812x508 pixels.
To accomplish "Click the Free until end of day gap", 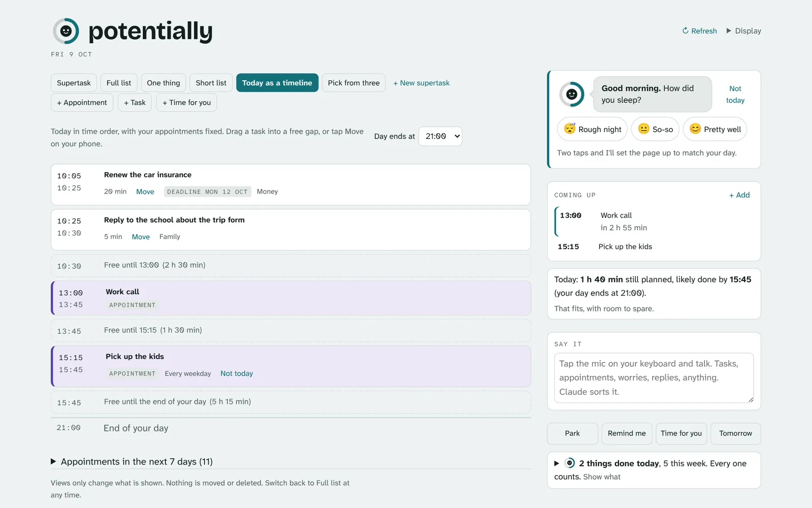I will [x=291, y=402].
